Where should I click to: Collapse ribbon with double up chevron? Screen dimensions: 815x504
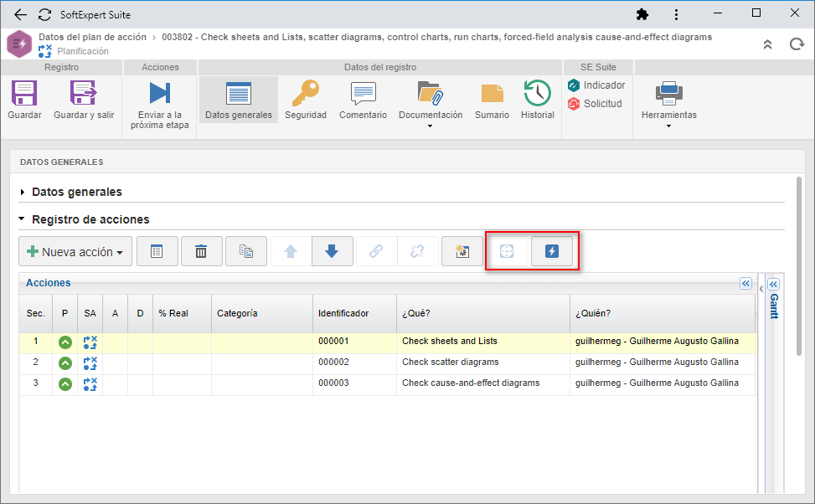(x=767, y=44)
